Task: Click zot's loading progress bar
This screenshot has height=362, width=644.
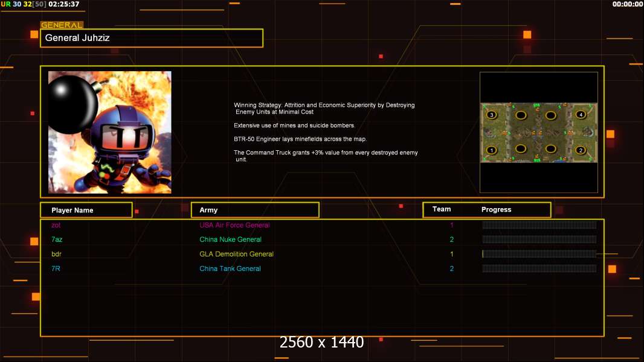Action: 539,224
